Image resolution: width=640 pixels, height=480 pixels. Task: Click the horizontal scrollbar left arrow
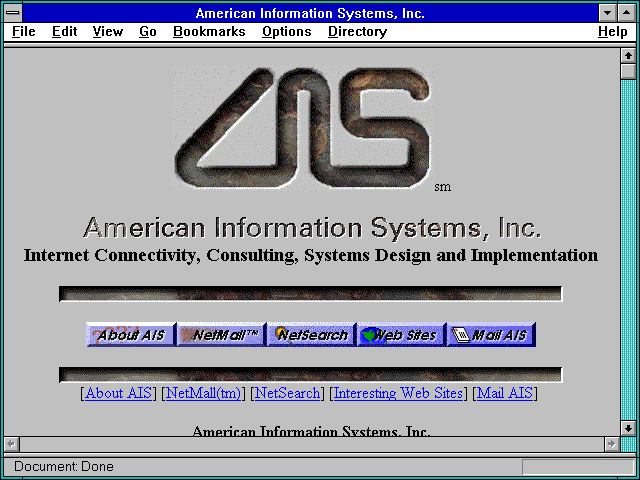click(12, 444)
